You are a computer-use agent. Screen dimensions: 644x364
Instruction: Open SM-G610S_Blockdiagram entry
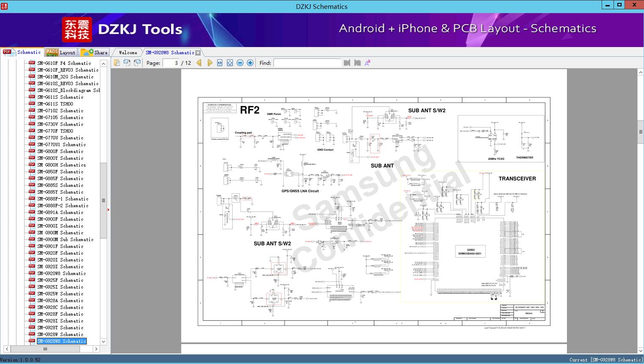pos(69,90)
